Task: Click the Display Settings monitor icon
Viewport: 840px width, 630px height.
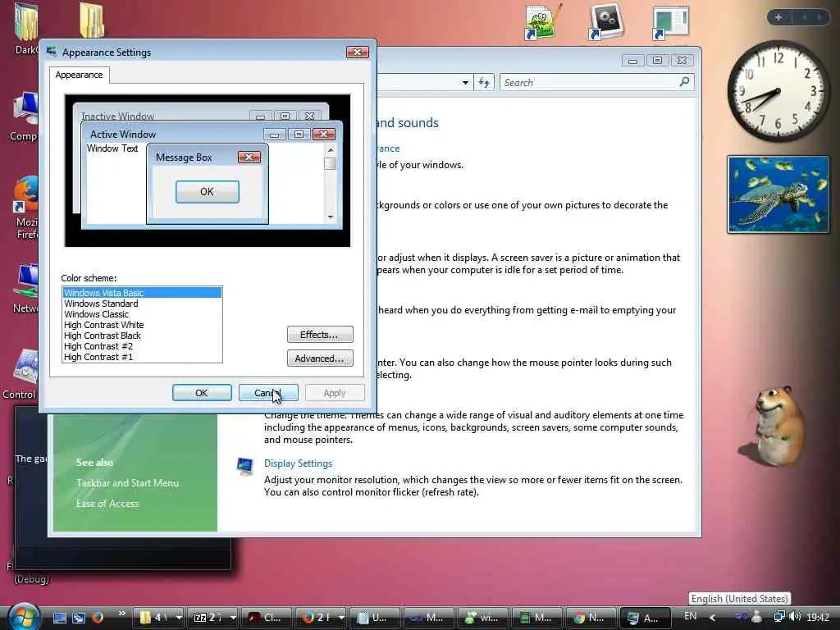Action: [x=244, y=466]
